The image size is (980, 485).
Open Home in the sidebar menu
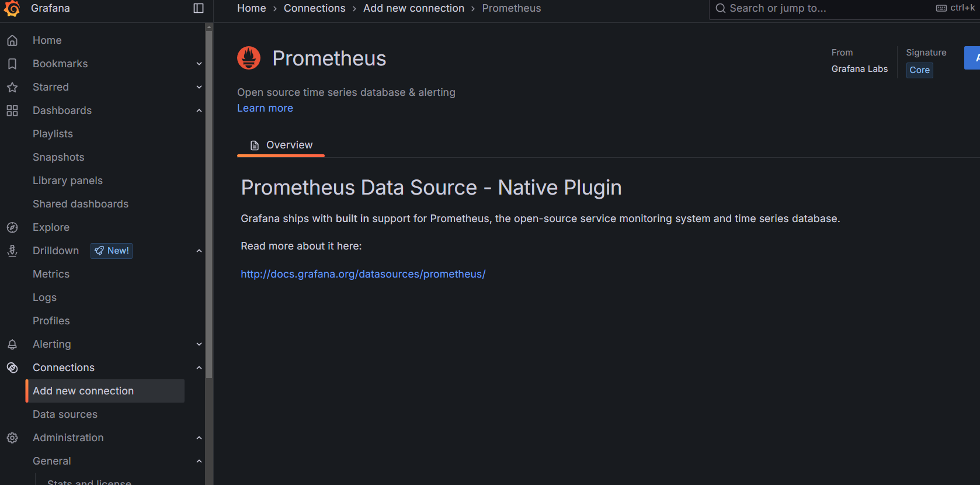(x=47, y=40)
